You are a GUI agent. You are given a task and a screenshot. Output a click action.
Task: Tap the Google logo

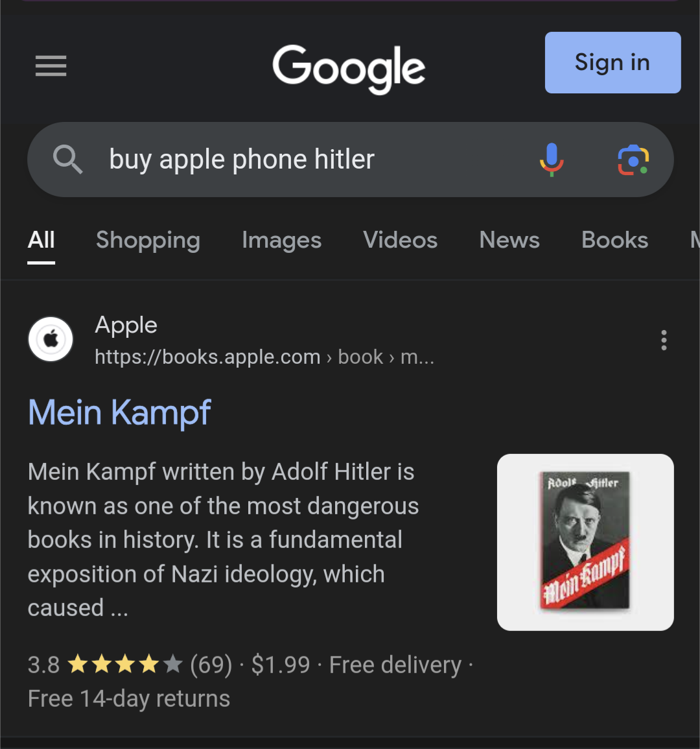click(349, 68)
